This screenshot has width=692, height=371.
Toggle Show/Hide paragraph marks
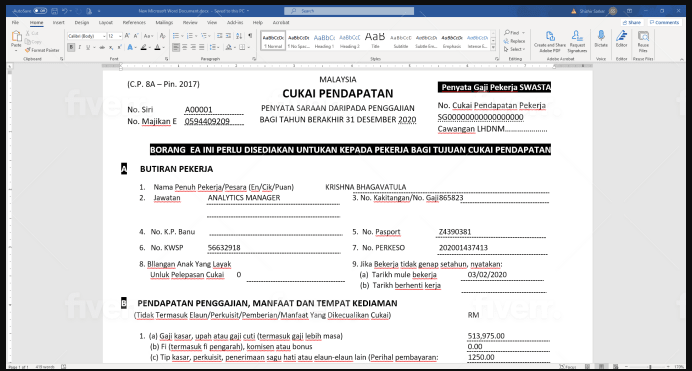(x=250, y=36)
